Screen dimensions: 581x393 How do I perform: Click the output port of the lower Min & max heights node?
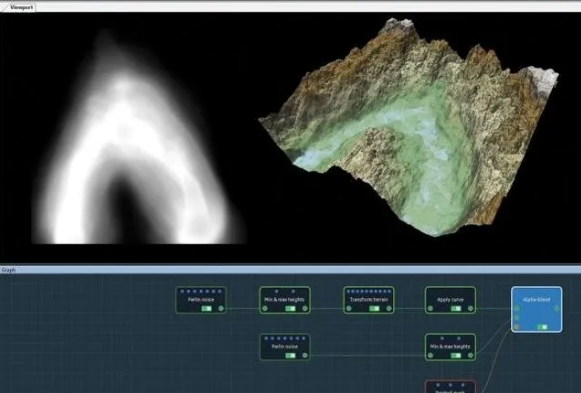pyautogui.click(x=471, y=356)
